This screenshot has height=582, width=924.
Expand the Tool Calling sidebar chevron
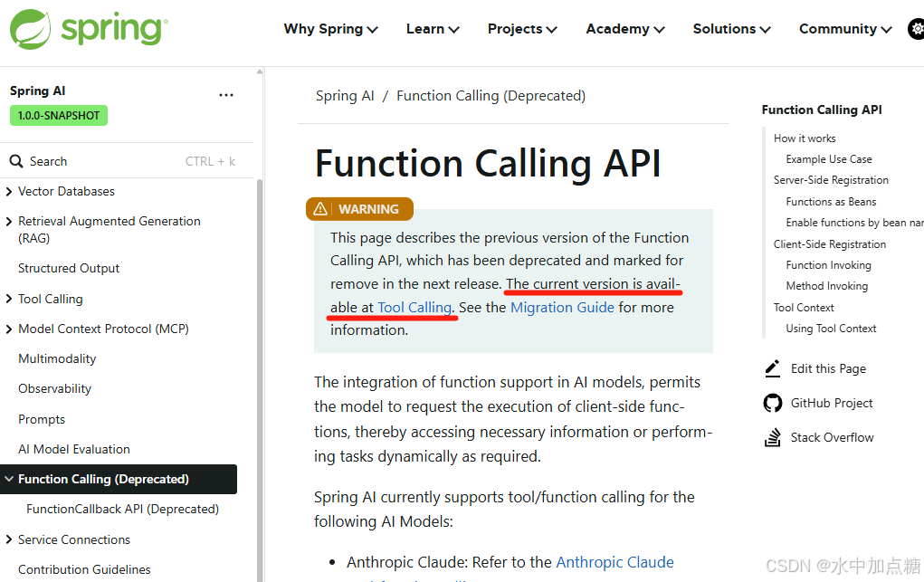point(9,299)
